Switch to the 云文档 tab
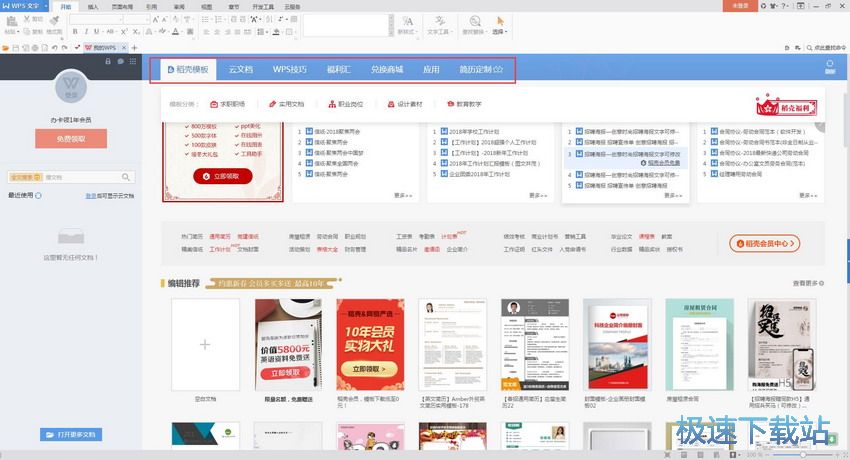 [x=241, y=69]
